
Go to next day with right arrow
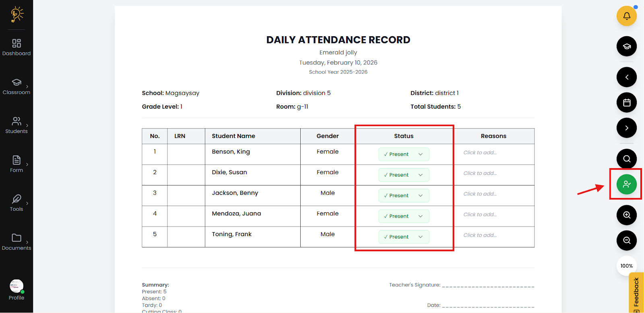pyautogui.click(x=627, y=128)
